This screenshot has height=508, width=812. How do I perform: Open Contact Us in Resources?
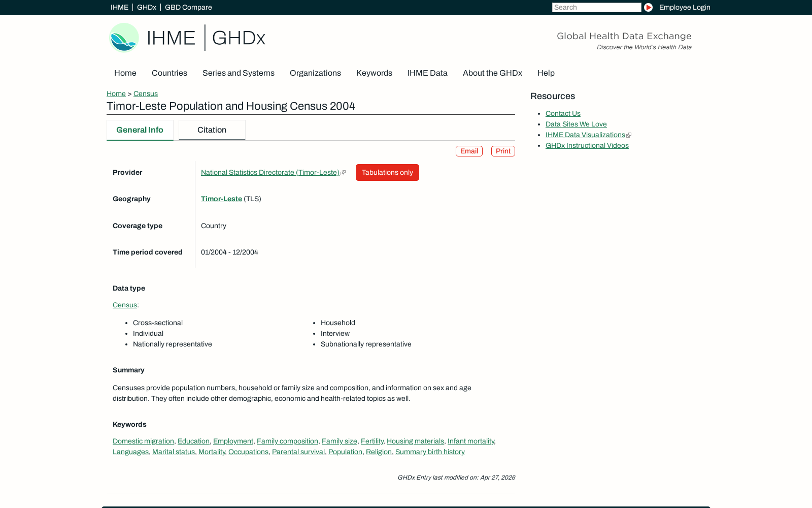click(563, 113)
